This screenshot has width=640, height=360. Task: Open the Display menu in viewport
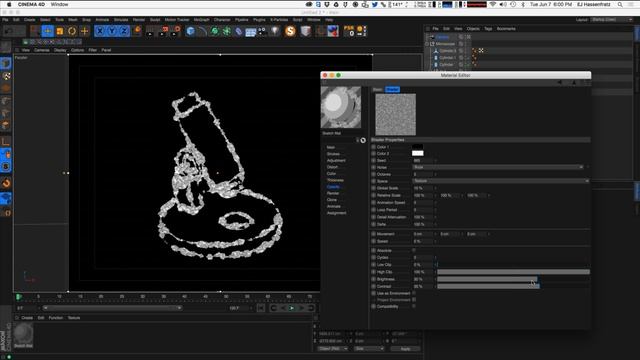click(60, 50)
